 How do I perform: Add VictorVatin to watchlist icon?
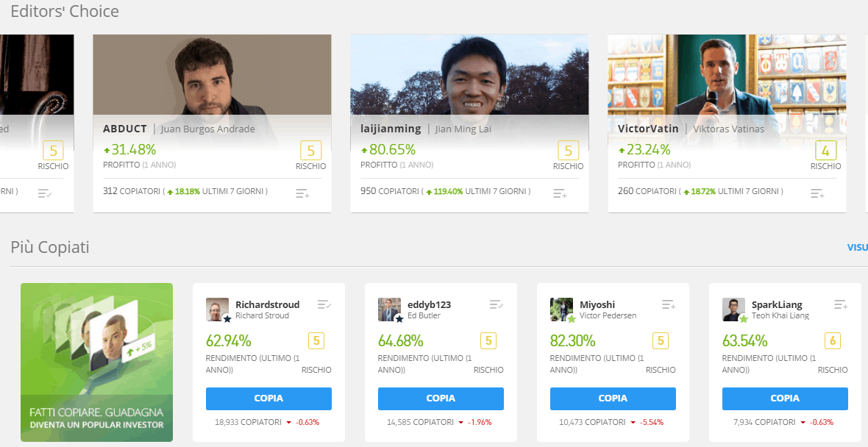818,193
